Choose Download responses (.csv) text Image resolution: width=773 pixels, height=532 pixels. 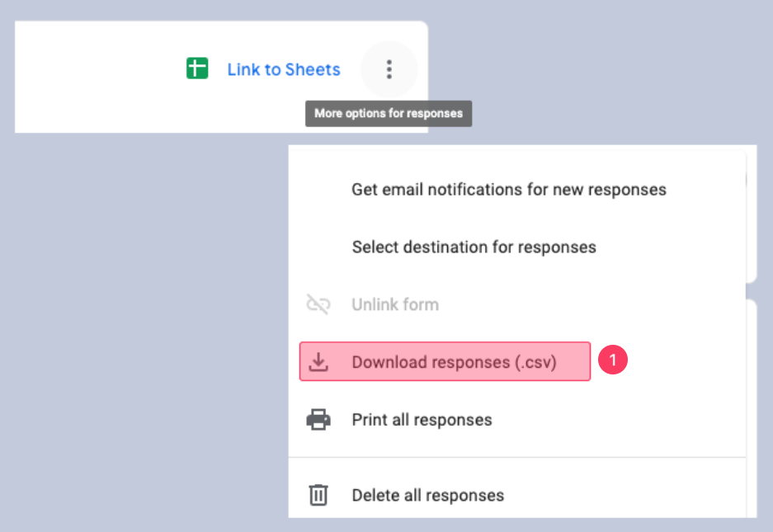454,362
